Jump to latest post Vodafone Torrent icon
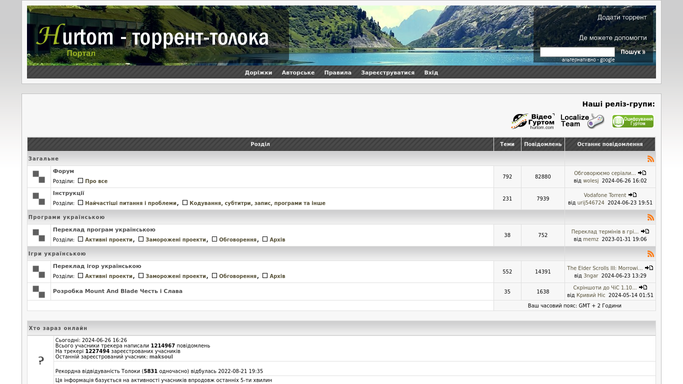This screenshot has height=384, width=683. coord(632,195)
